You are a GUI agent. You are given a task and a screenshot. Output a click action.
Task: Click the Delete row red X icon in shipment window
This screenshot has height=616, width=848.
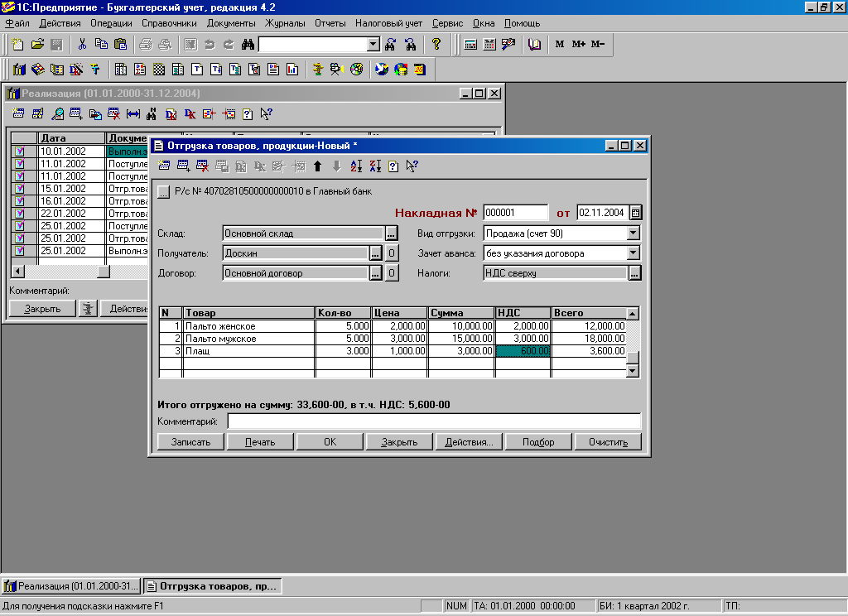(x=202, y=166)
